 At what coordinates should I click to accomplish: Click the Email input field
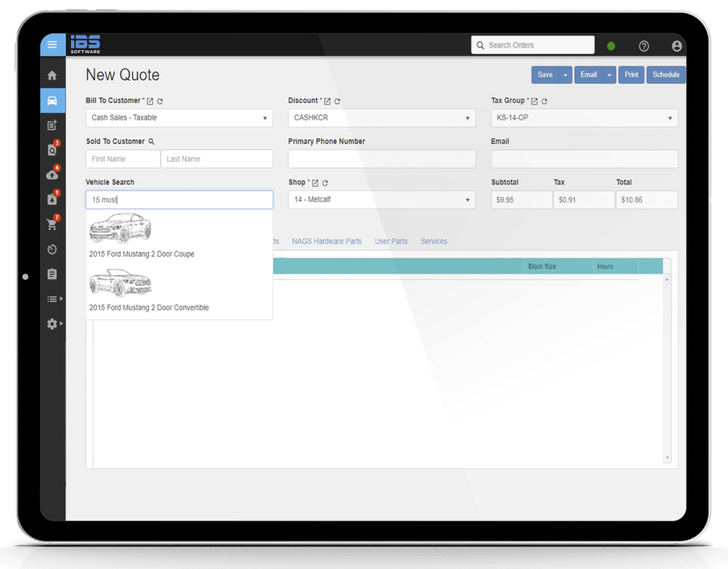[x=585, y=159]
